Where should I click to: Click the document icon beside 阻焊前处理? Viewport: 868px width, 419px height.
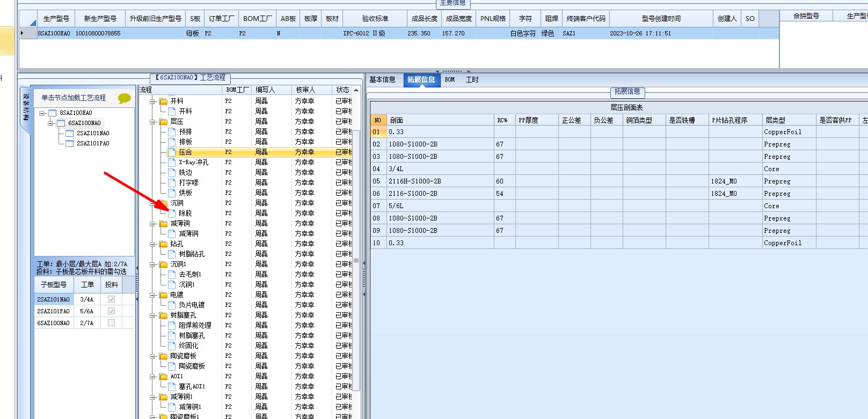click(172, 326)
